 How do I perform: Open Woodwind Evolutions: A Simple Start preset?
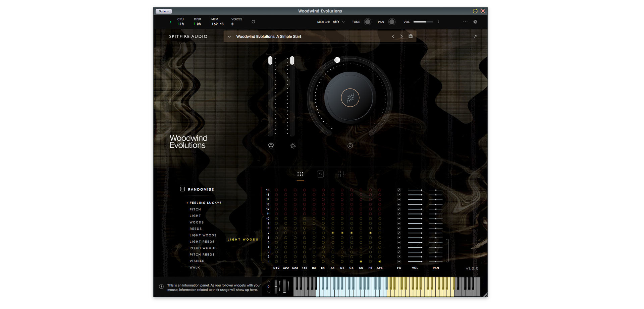coord(269,37)
